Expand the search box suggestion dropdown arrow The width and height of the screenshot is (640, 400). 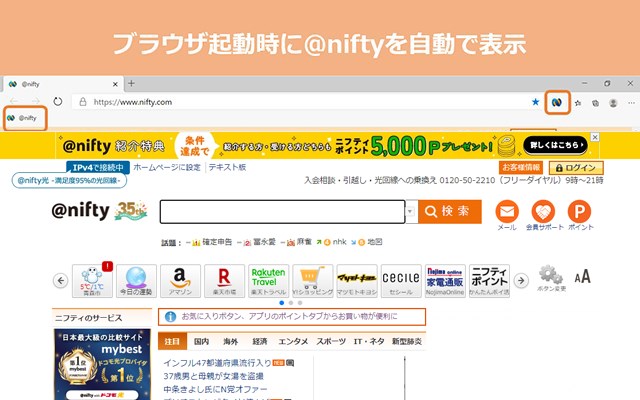(x=411, y=211)
